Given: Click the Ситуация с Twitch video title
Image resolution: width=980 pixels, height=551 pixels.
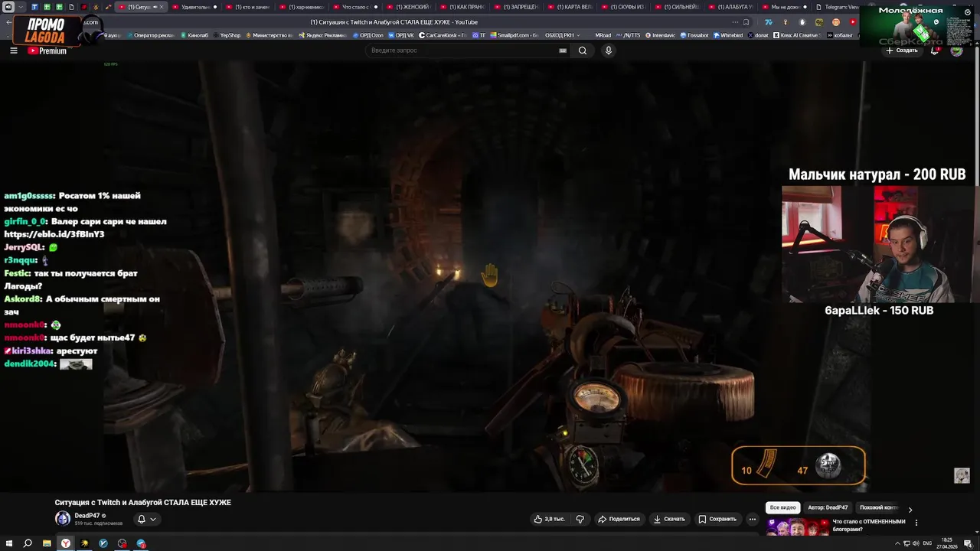Looking at the screenshot, I should [x=143, y=503].
